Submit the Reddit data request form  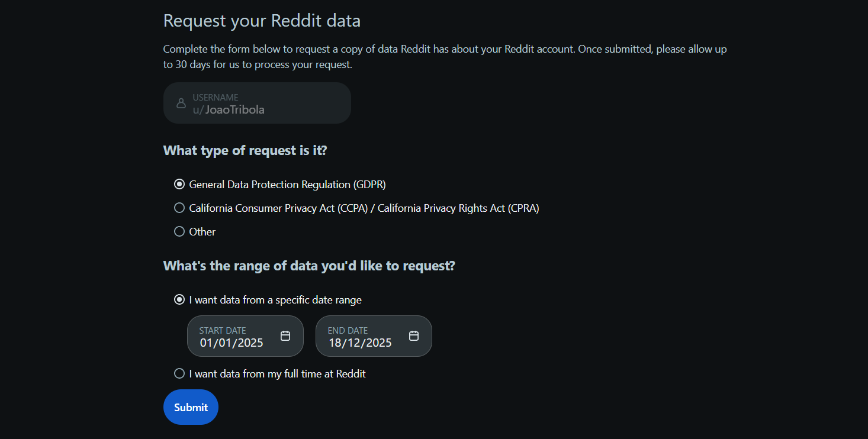coord(191,407)
